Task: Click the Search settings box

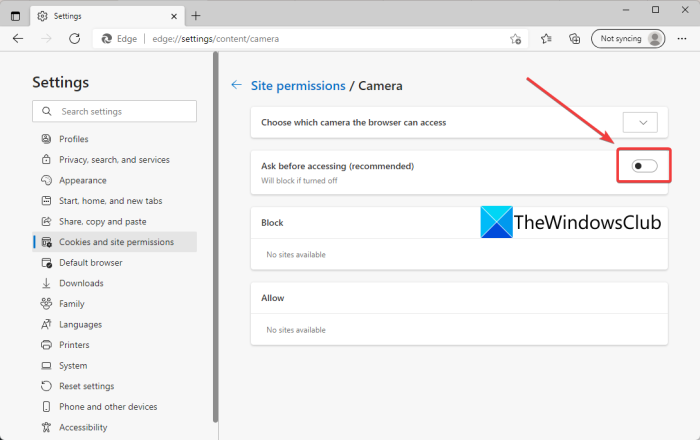Action: (114, 111)
